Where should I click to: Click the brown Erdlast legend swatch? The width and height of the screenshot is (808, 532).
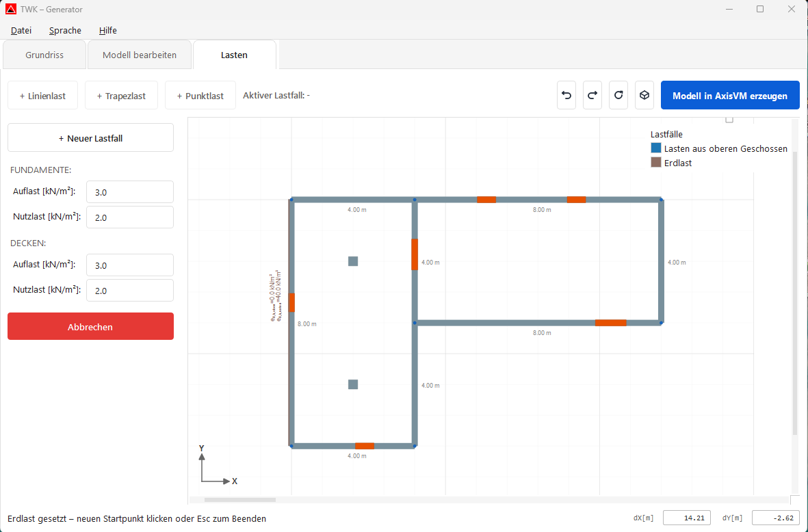pyautogui.click(x=656, y=163)
